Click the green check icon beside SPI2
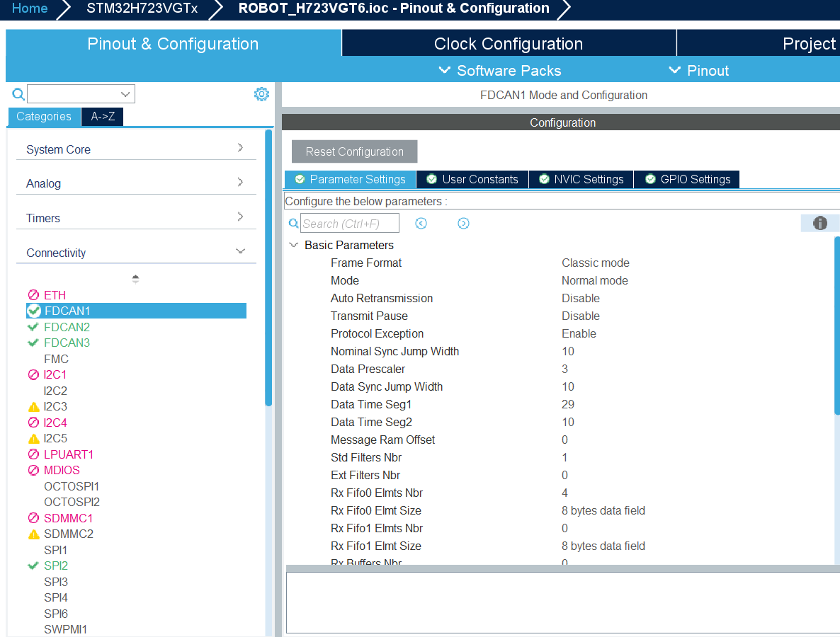The image size is (840, 637). 33,566
